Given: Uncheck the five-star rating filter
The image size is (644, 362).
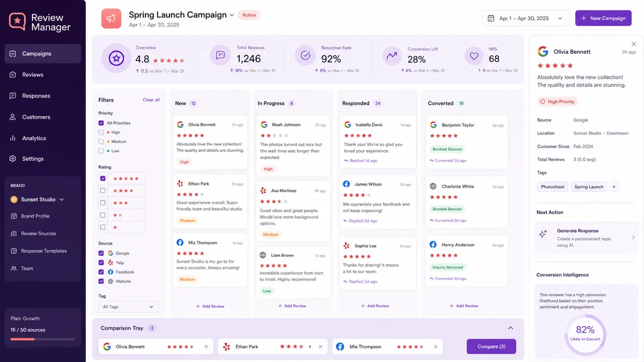Looking at the screenshot, I should [x=103, y=179].
